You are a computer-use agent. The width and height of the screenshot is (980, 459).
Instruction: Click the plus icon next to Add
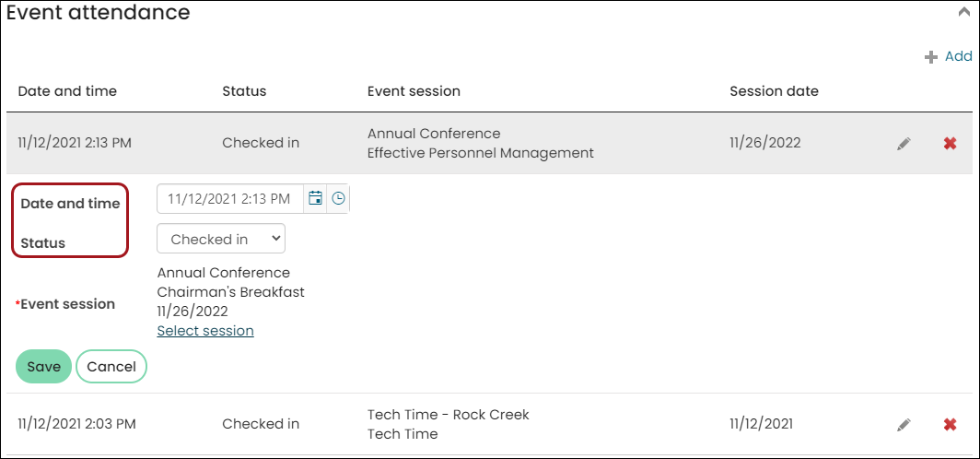pyautogui.click(x=931, y=57)
